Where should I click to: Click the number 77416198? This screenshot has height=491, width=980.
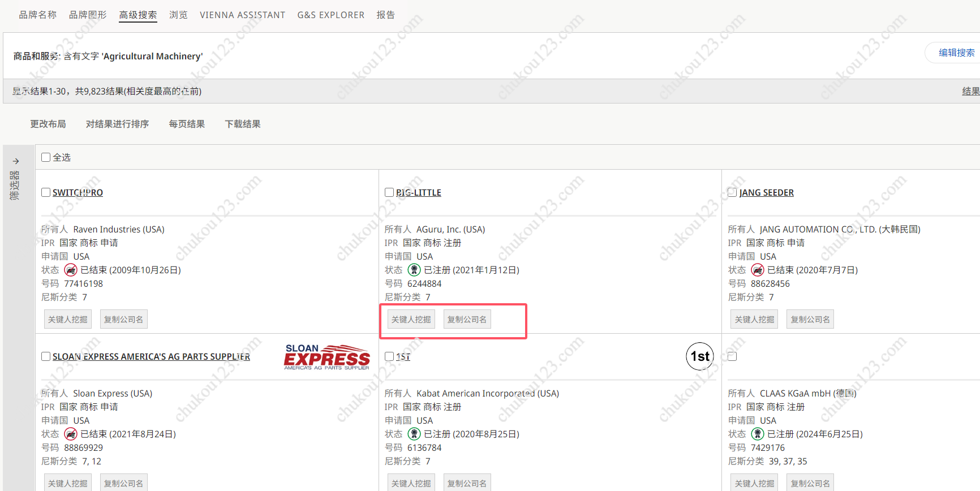84,283
